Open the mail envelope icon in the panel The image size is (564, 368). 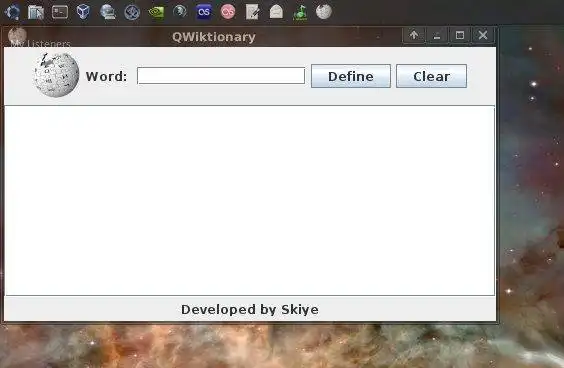276,12
